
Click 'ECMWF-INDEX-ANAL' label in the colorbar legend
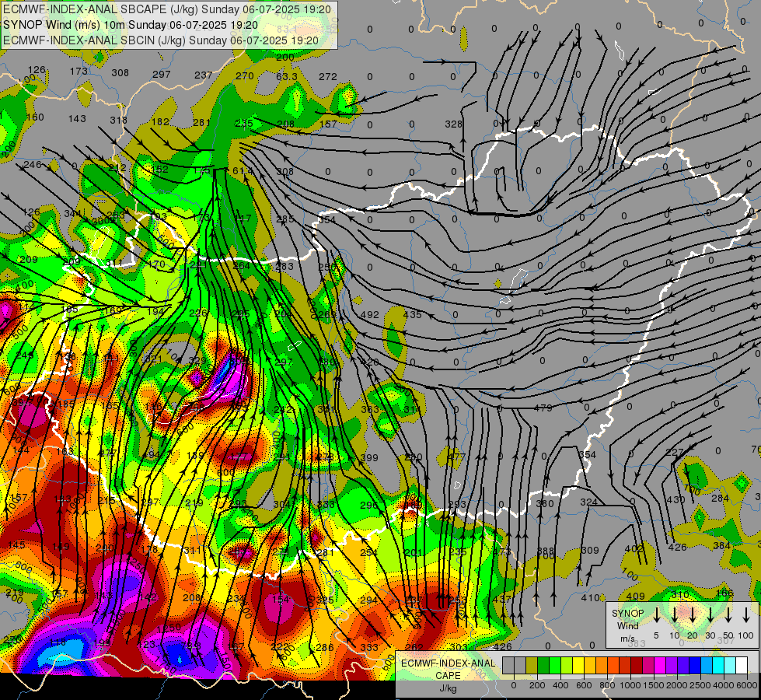tap(449, 663)
